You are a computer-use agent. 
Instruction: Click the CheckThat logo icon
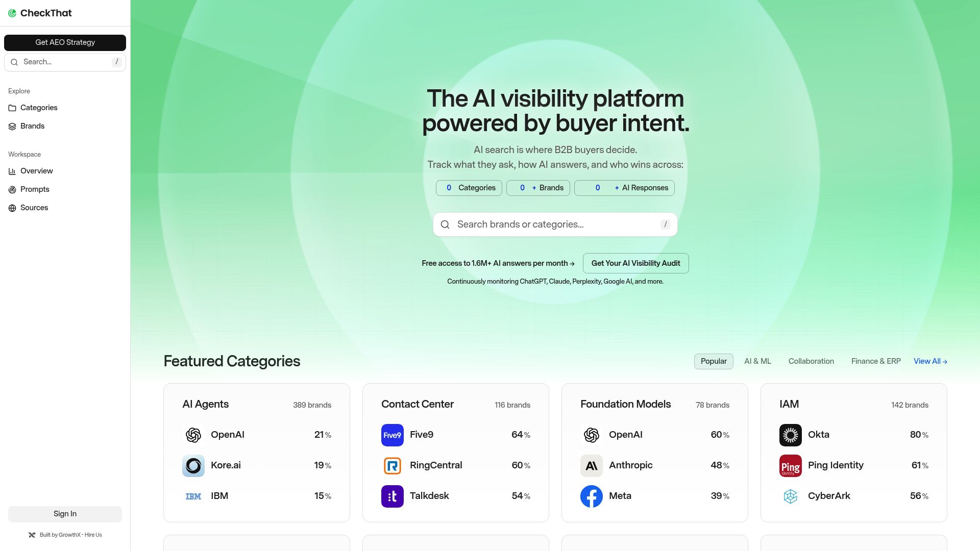12,13
